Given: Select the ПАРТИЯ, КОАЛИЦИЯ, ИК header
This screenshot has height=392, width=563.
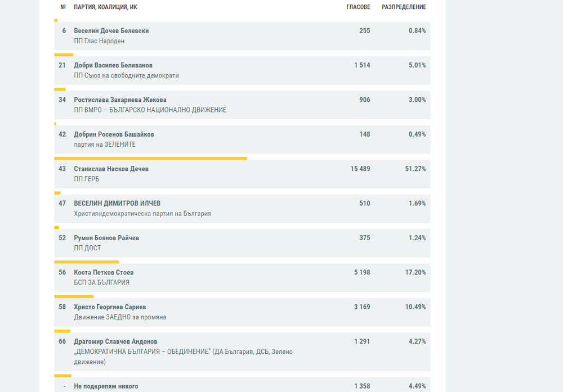Looking at the screenshot, I should (105, 7).
